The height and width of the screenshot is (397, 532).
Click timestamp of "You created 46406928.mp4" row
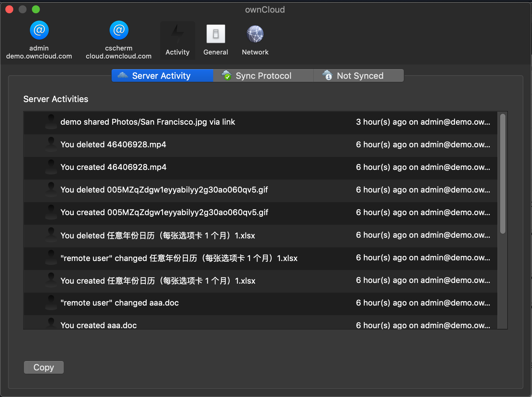tap(423, 167)
